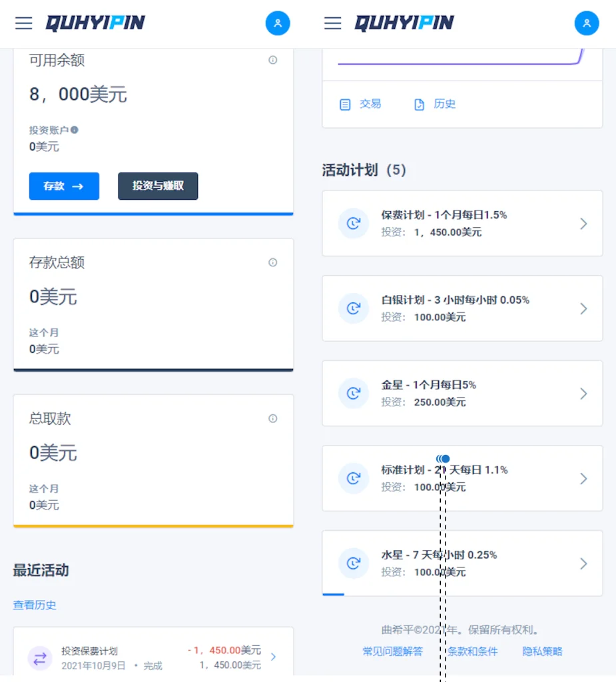Click the info icon next to 总取款
616x682 pixels.
[272, 419]
